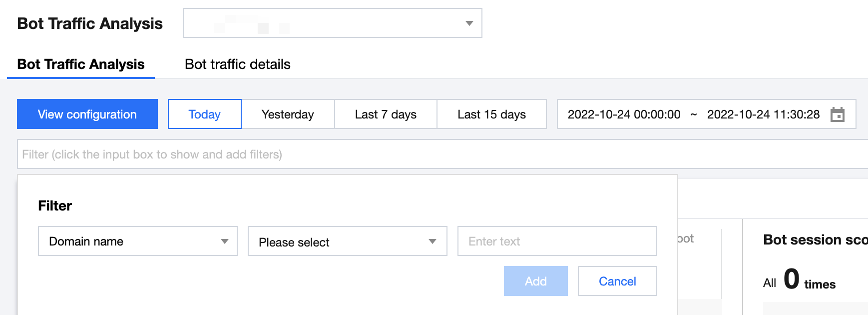The image size is (868, 315).
Task: Select the Today time range
Action: coord(205,114)
